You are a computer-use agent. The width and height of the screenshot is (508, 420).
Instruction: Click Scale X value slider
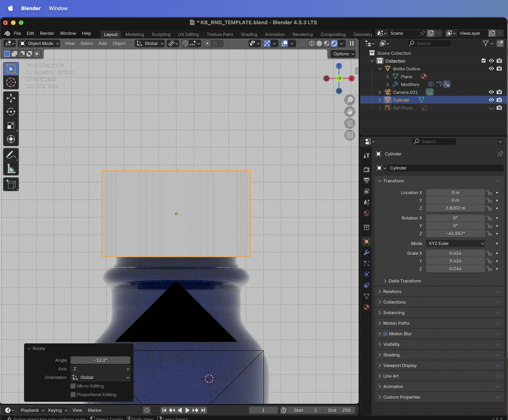pos(455,253)
